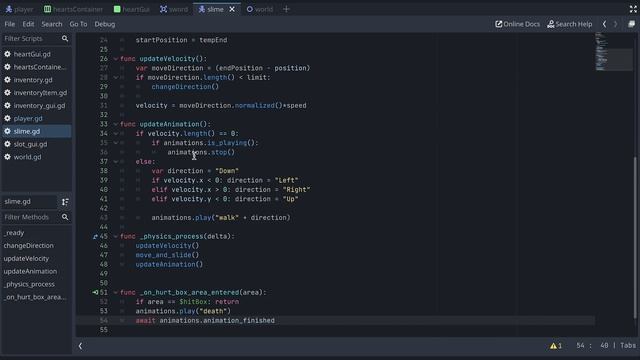Viewport: 640px width, 360px height.
Task: Open heartsContainer script in list
Action: [x=39, y=67]
